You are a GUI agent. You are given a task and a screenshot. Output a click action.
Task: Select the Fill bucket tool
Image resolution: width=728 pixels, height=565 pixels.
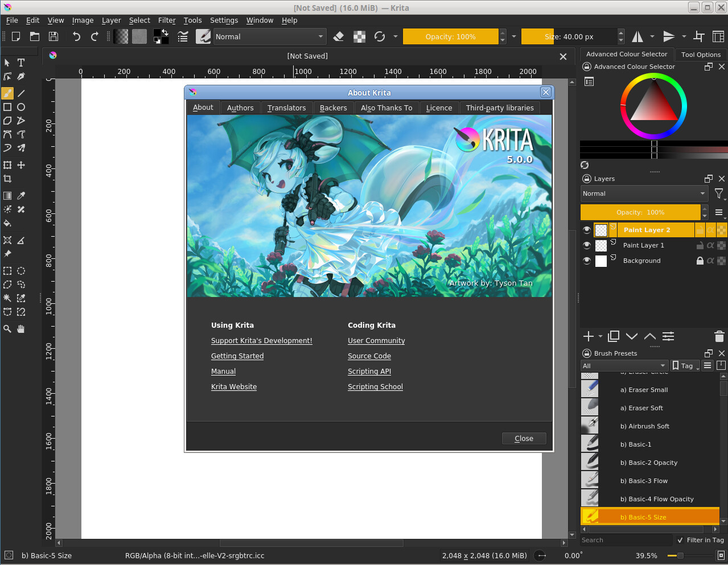pos(7,223)
